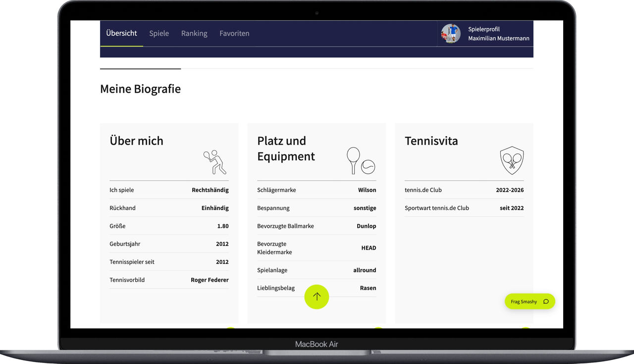Click the sonstige string value

point(365,208)
